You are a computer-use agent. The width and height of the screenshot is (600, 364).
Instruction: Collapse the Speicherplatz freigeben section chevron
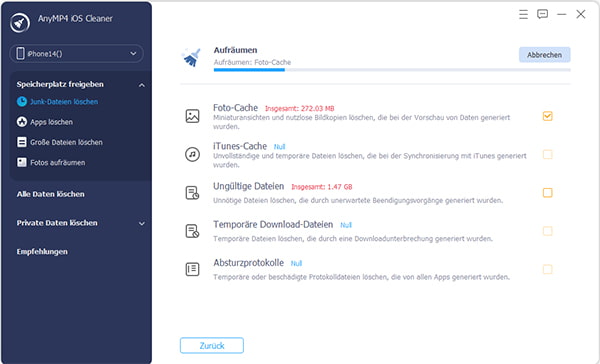point(142,85)
